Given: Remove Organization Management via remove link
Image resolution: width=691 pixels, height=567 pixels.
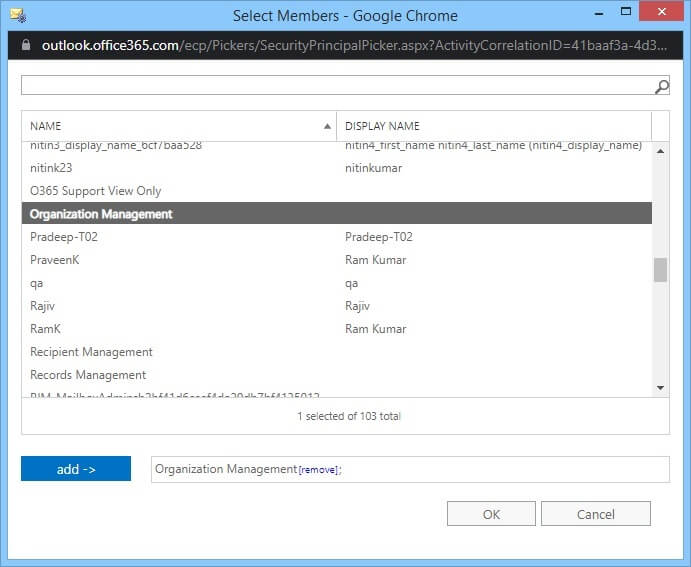Looking at the screenshot, I should [x=318, y=470].
